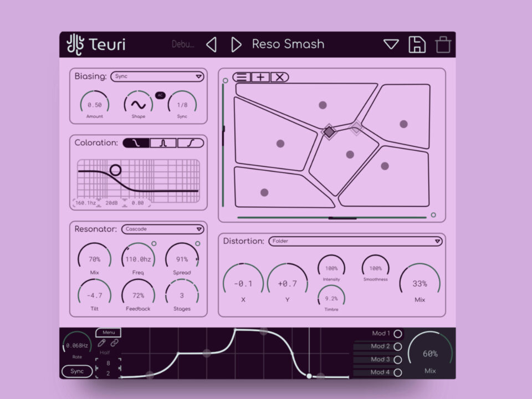Click the previous preset left arrow

211,44
